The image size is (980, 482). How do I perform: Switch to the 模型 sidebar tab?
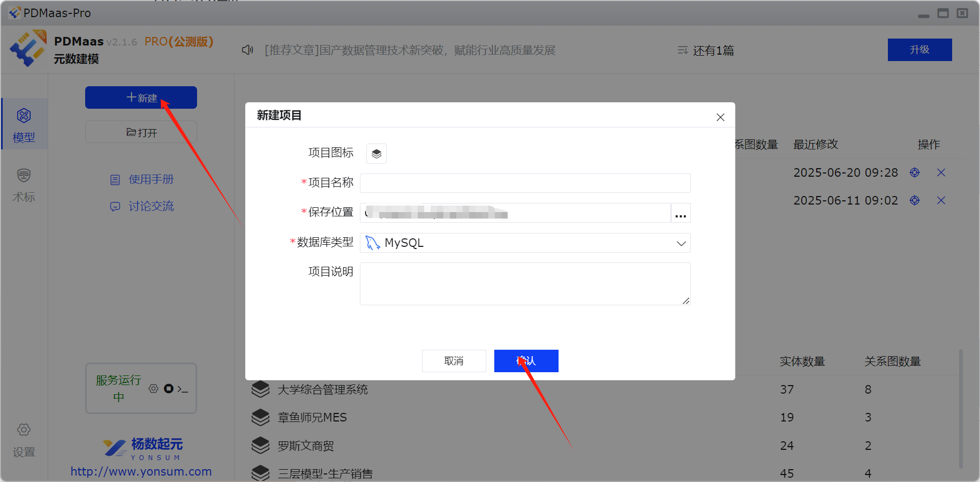(x=24, y=125)
